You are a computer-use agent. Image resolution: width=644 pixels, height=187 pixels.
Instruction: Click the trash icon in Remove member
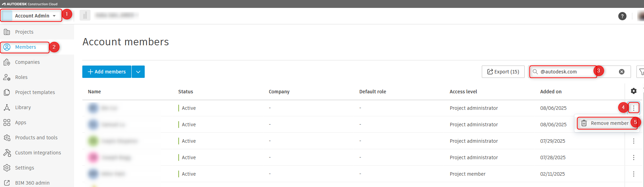tap(584, 123)
